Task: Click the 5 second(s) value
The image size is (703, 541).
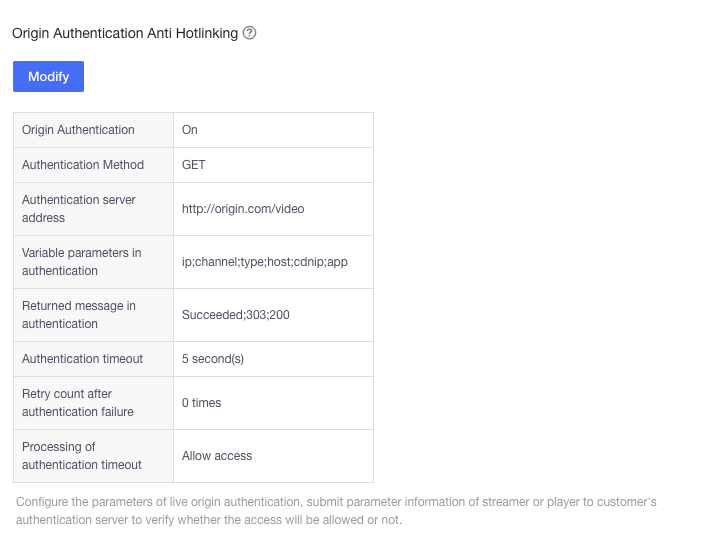Action: 213,359
